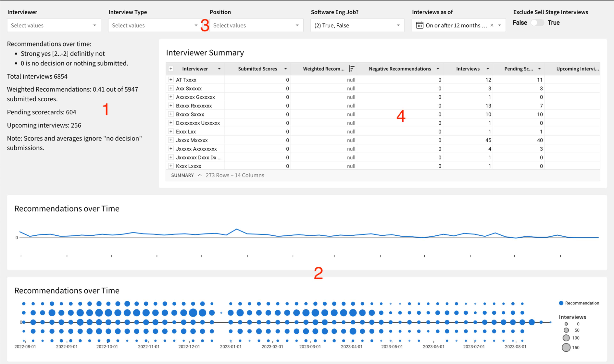Expand the Axx Sxxxxx row
The width and height of the screenshot is (614, 364).
(171, 88)
